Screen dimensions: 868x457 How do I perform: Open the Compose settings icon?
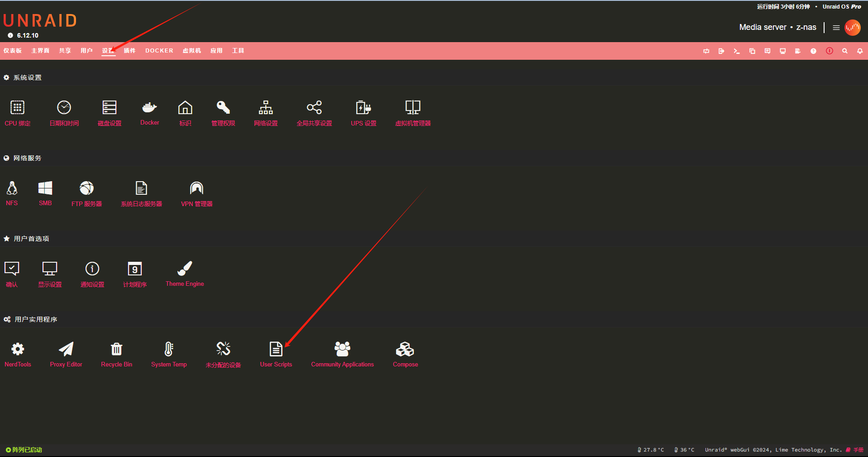(405, 354)
